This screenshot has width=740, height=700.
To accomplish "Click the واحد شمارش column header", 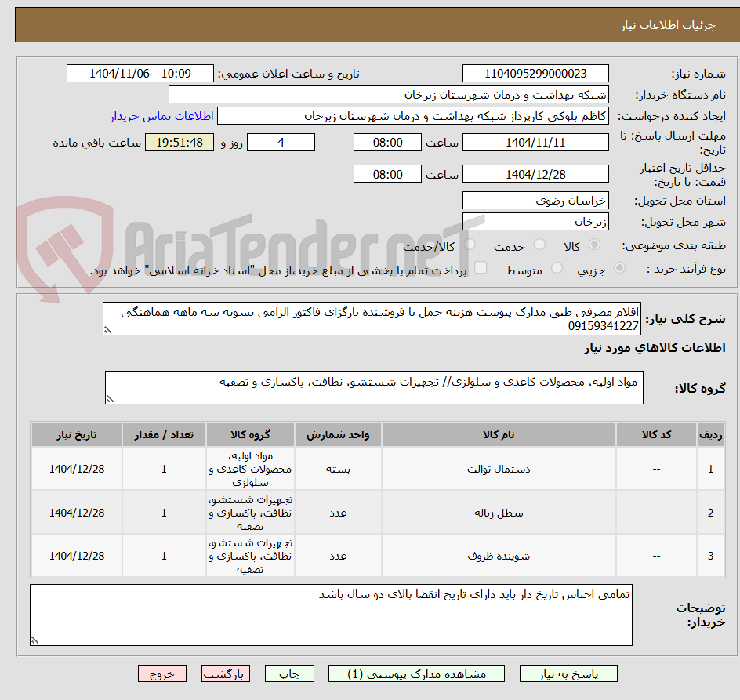I will click(338, 435).
